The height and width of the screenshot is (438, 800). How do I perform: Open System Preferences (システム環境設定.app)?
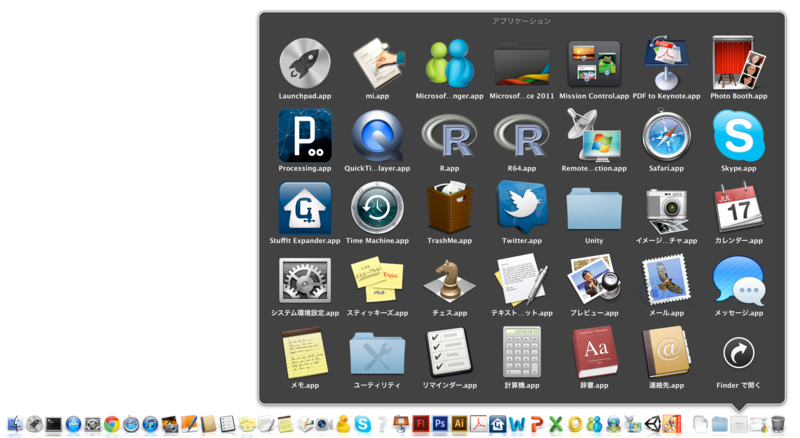(x=305, y=281)
